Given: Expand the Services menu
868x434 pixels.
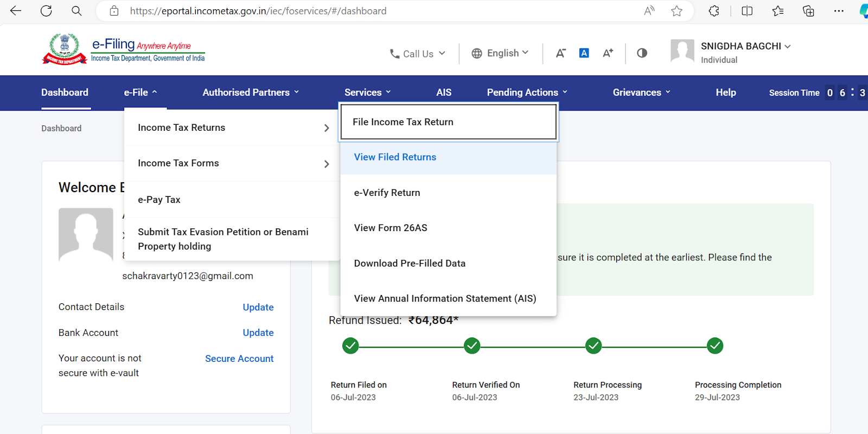Looking at the screenshot, I should pos(367,92).
